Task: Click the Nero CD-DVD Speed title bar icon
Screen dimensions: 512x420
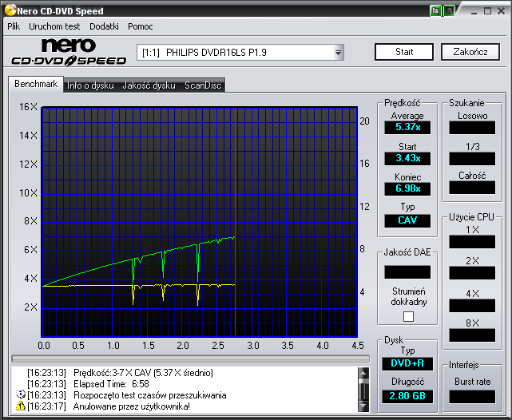Action: [10, 10]
